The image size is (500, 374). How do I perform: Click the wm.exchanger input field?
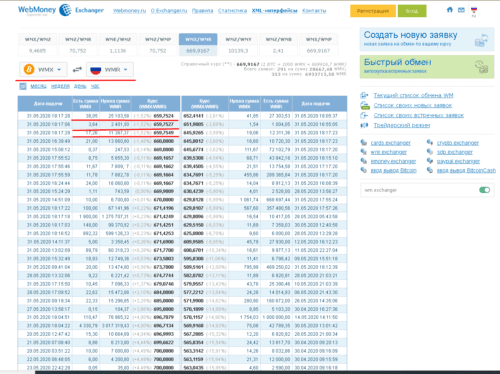pos(418,190)
